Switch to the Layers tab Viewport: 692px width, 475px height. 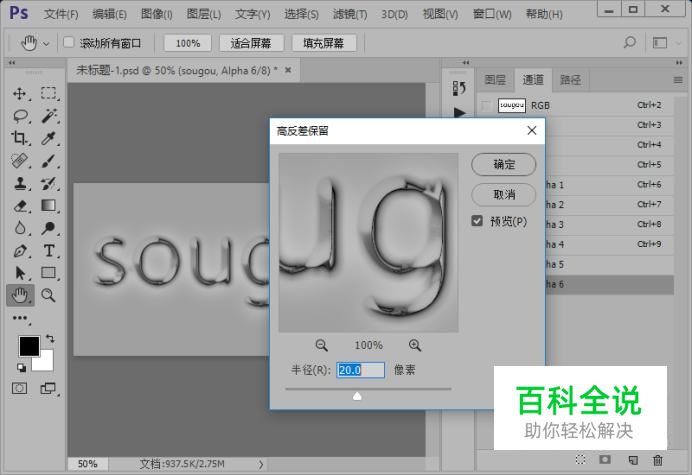tap(495, 80)
